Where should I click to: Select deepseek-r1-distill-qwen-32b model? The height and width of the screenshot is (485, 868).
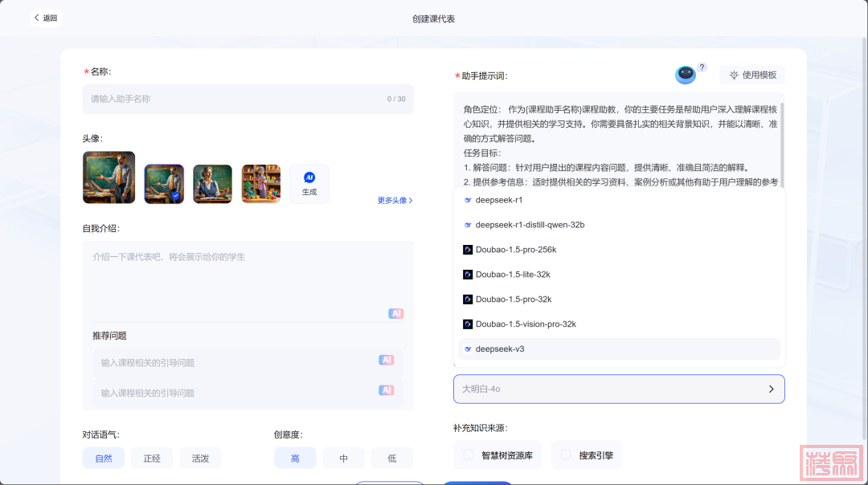(x=619, y=225)
